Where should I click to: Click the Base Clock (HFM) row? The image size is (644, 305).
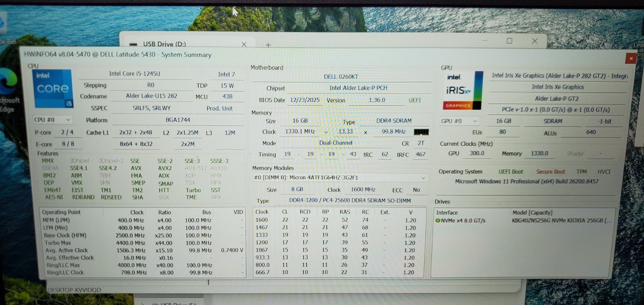tap(143, 235)
